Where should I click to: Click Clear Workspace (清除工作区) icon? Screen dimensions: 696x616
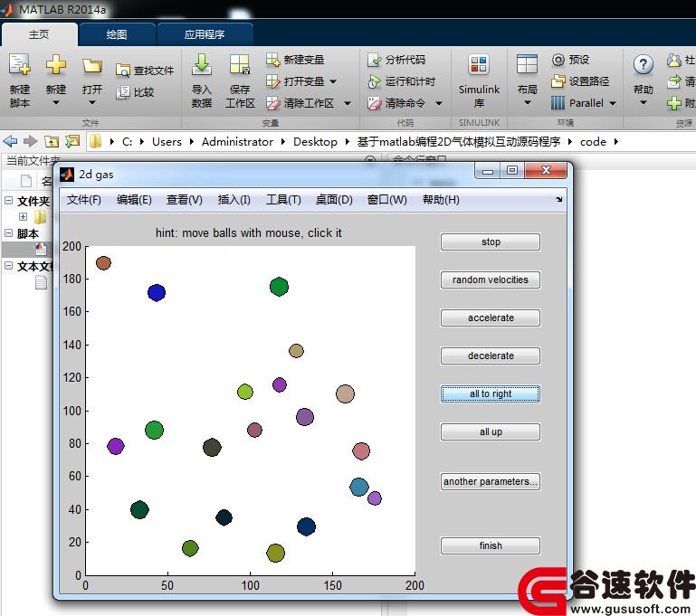click(x=272, y=103)
